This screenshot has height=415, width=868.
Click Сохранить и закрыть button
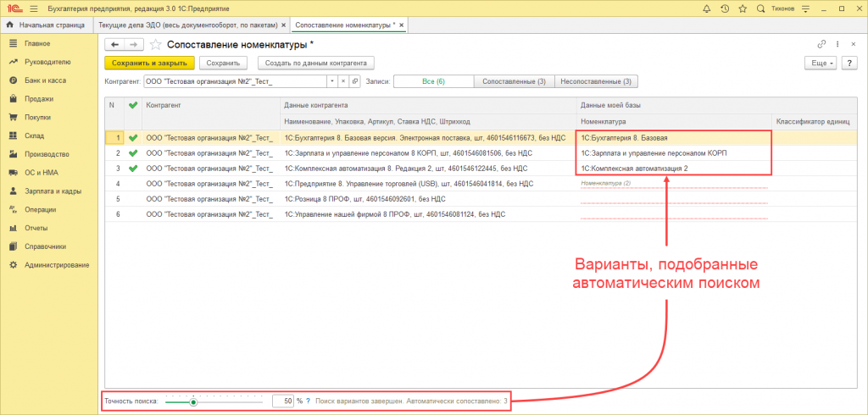149,63
